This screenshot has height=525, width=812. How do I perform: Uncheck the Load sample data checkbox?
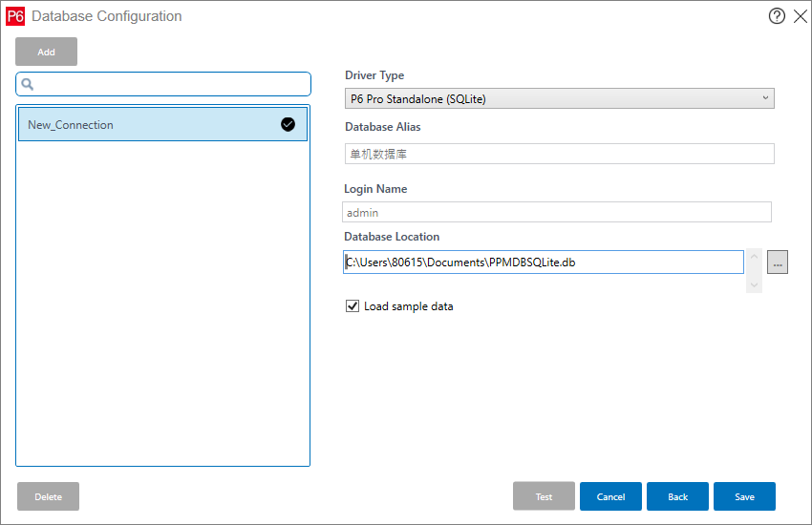353,306
